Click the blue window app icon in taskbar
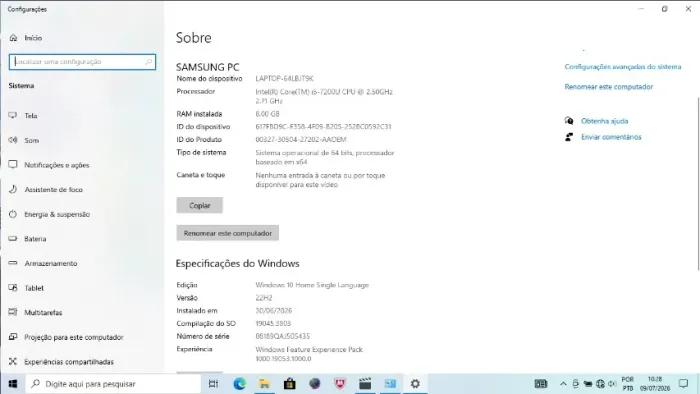The width and height of the screenshot is (700, 394). click(x=390, y=384)
